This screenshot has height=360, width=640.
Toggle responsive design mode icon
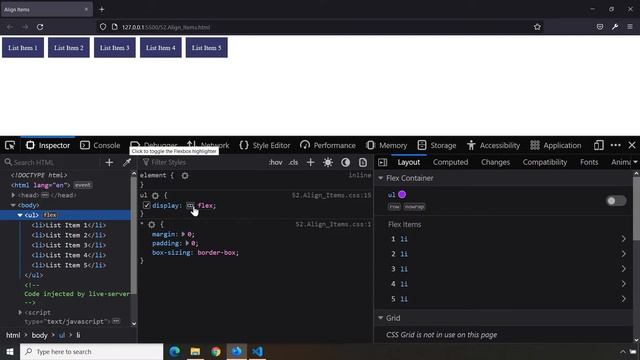(598, 145)
